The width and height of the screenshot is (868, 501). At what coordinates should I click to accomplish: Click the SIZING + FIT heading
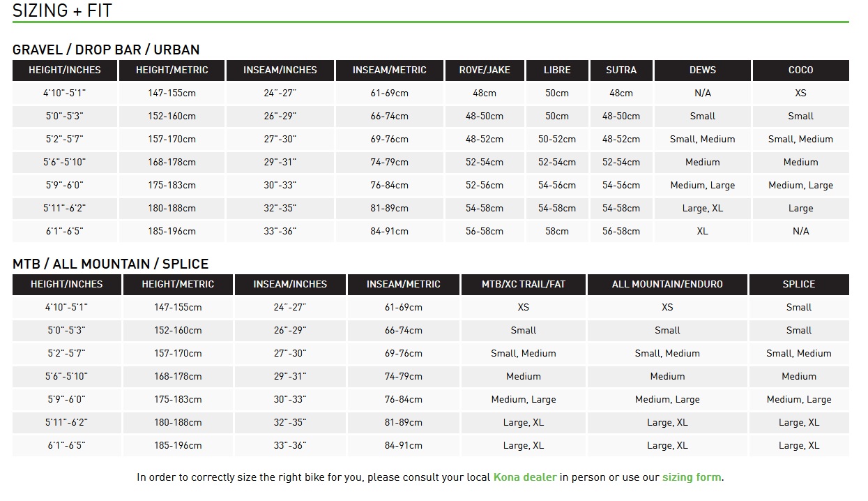[62, 10]
